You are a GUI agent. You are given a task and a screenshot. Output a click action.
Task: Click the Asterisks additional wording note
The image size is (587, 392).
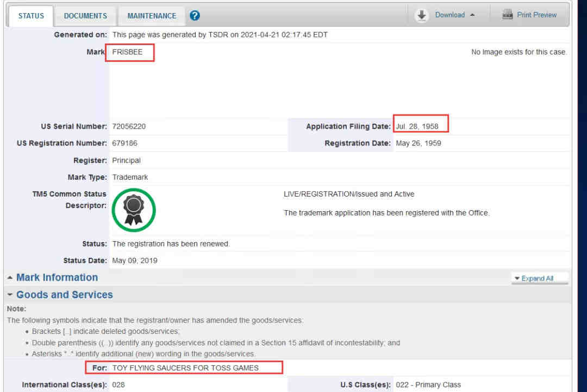click(x=143, y=354)
